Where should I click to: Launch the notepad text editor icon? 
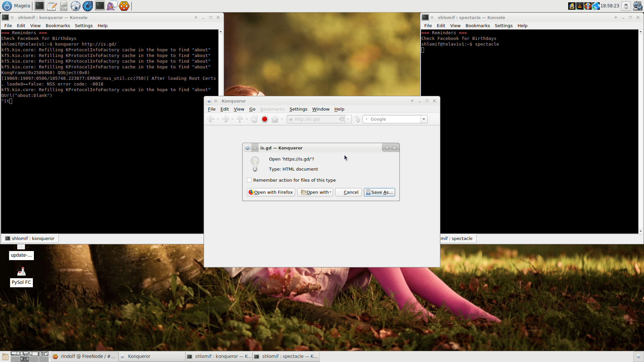click(52, 6)
